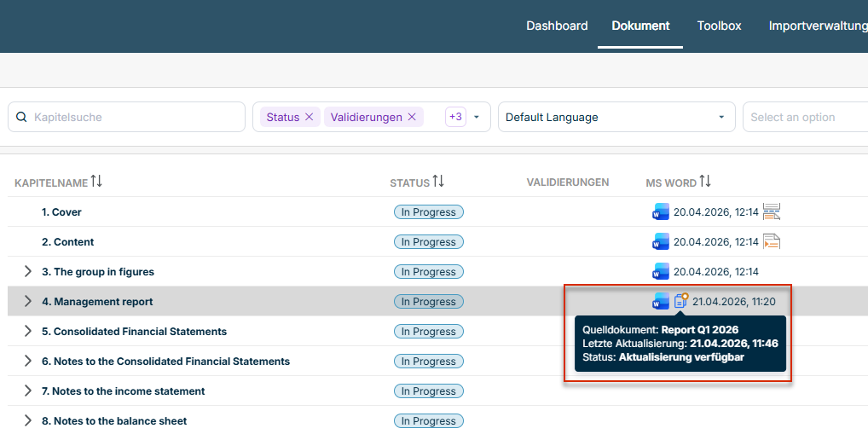Image resolution: width=868 pixels, height=434 pixels.
Task: Sort by MS Word column
Action: click(x=705, y=182)
